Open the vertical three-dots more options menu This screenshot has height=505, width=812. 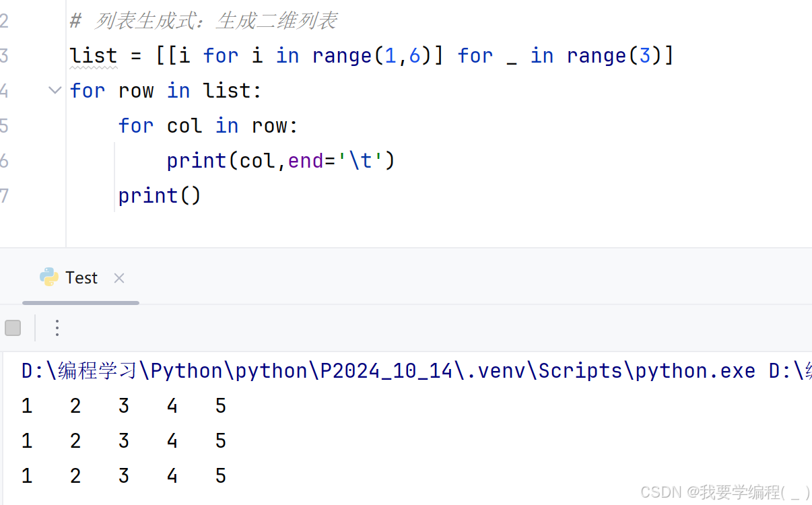coord(57,328)
